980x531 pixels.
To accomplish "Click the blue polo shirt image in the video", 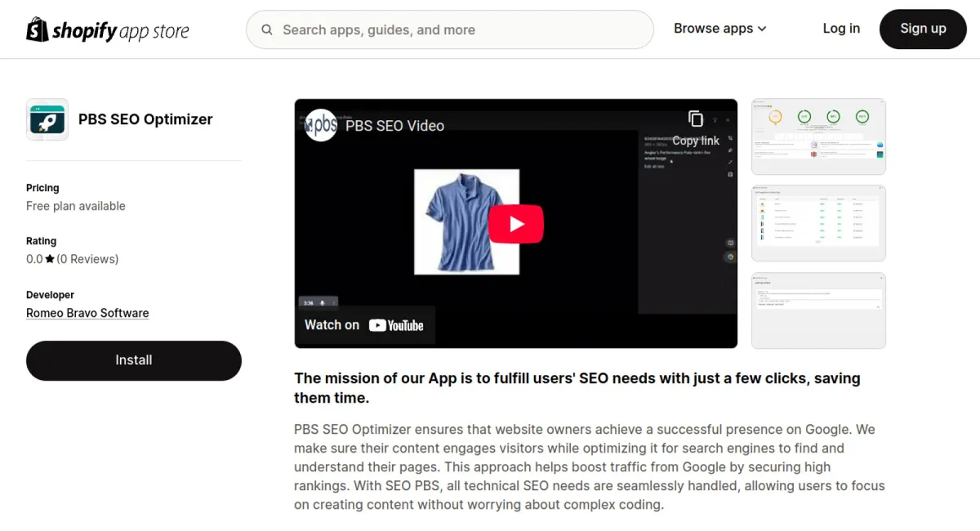I will pos(466,221).
